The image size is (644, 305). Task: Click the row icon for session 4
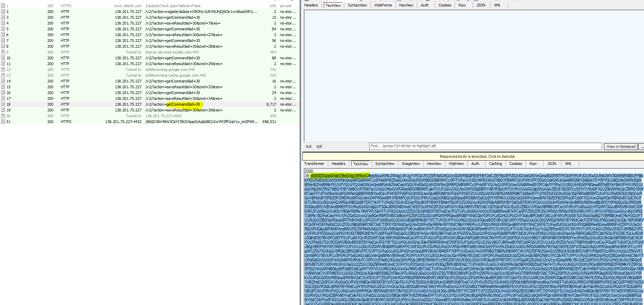pyautogui.click(x=3, y=23)
